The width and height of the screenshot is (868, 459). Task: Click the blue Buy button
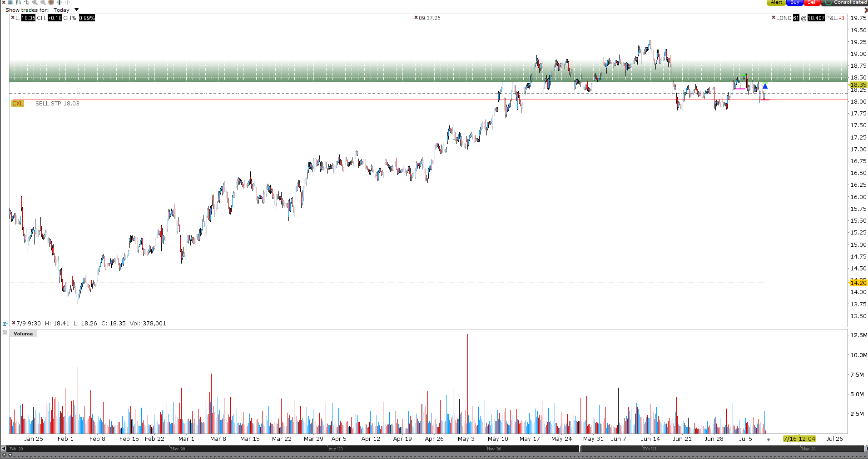(795, 2)
